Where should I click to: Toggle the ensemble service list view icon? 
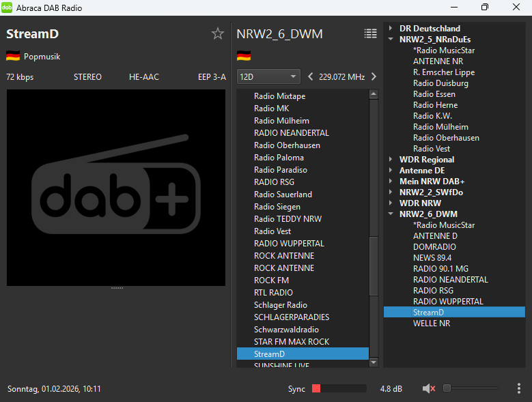pos(370,34)
